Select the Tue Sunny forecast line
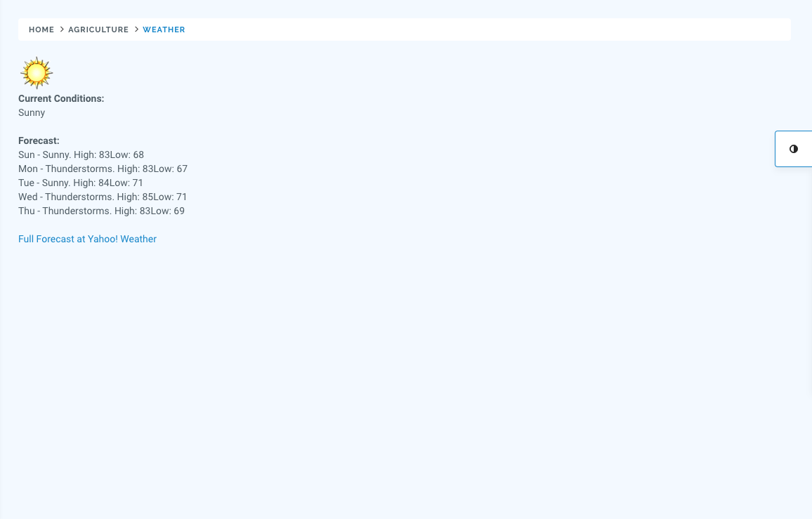Image resolution: width=812 pixels, height=519 pixels. tap(81, 183)
